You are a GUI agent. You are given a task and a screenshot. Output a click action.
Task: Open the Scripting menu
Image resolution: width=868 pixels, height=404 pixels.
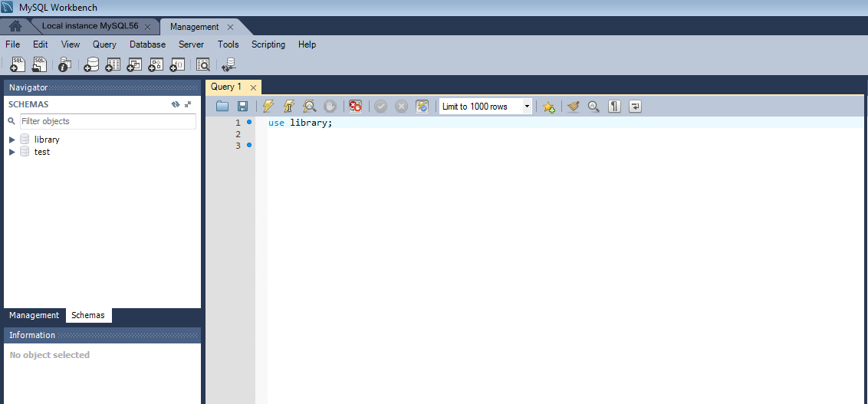click(268, 44)
